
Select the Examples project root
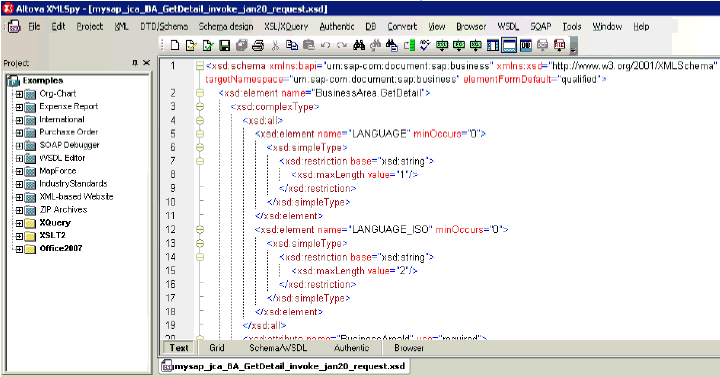(x=43, y=81)
